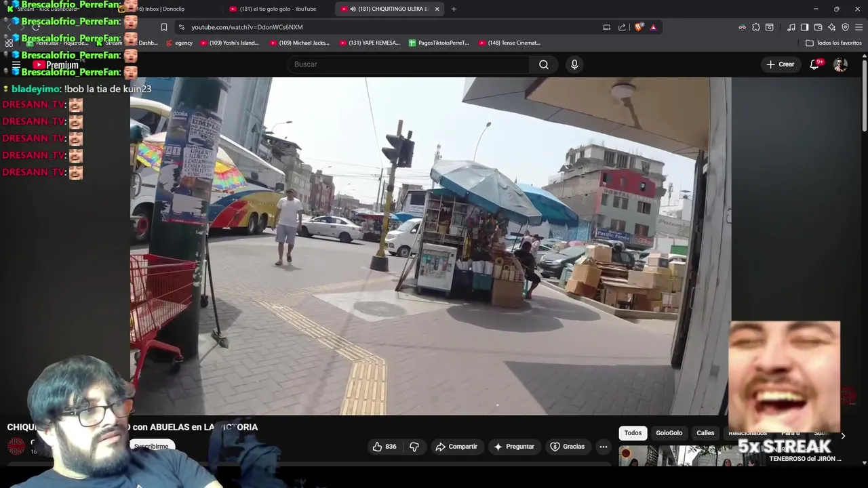The height and width of the screenshot is (488, 868).
Task: Click the reader/search tool icon beside puzzle icon
Action: 769,27
